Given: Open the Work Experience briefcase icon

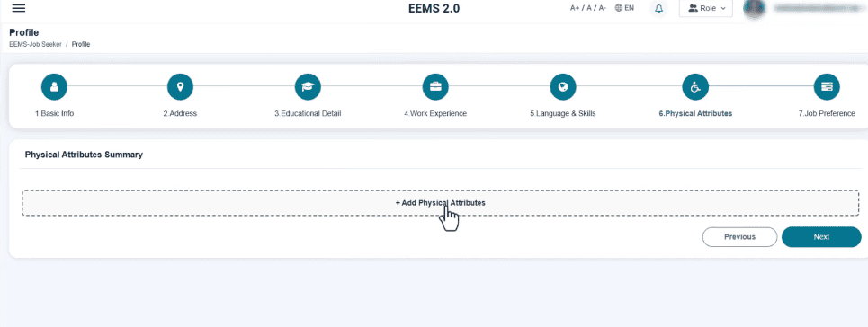Looking at the screenshot, I should point(435,87).
